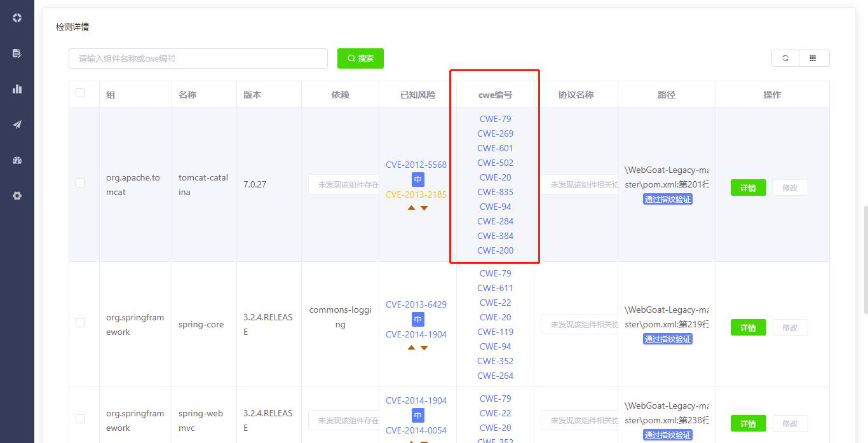868x443 pixels.
Task: Select the spring-core row checkbox
Action: [x=80, y=323]
